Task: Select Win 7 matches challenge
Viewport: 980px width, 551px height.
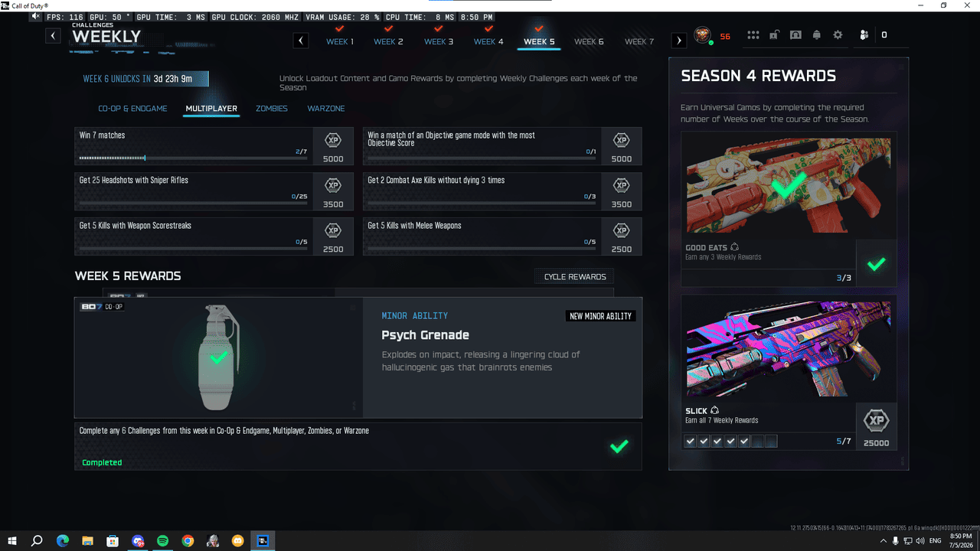Action: coord(214,146)
